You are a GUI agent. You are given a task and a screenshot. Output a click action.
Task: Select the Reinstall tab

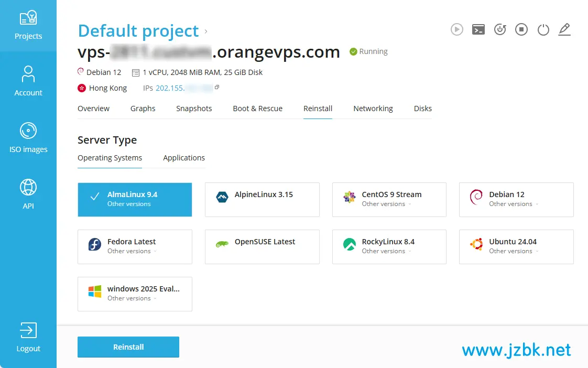click(318, 109)
